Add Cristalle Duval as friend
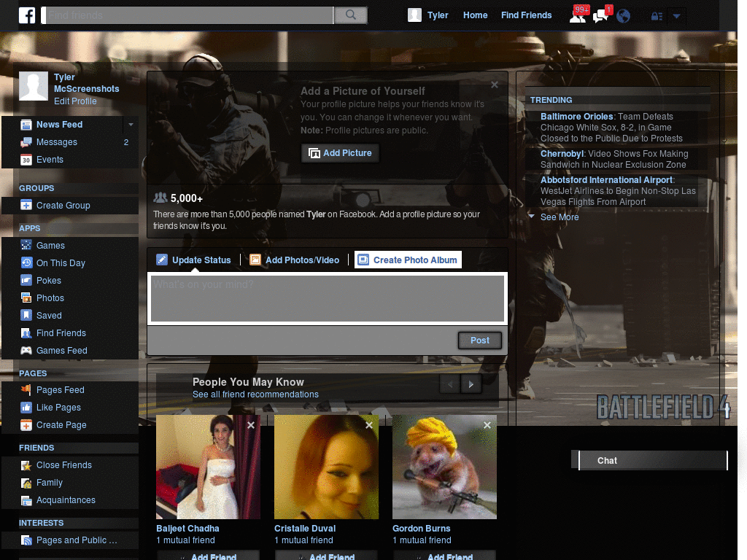Screen dimensions: 747x560 [326, 555]
